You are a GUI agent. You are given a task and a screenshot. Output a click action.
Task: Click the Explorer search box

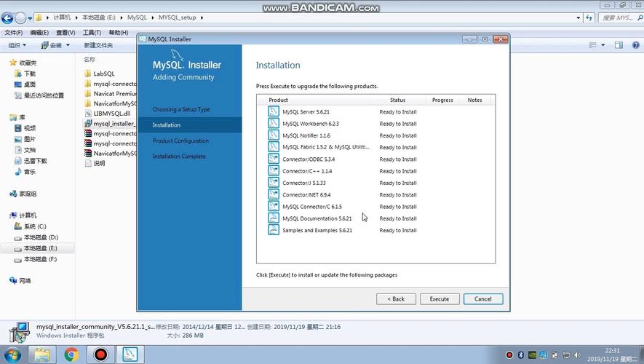tap(620, 17)
